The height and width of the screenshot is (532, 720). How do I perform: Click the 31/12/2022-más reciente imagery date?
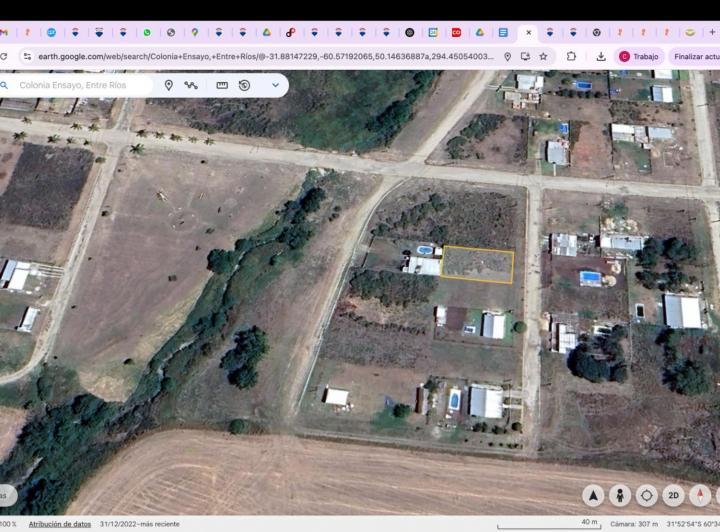[140, 524]
